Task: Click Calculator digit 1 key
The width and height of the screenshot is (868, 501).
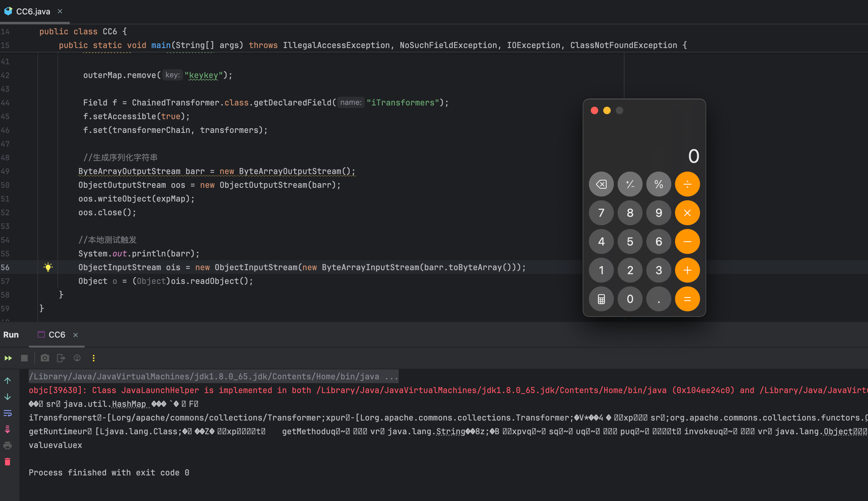Action: (601, 270)
